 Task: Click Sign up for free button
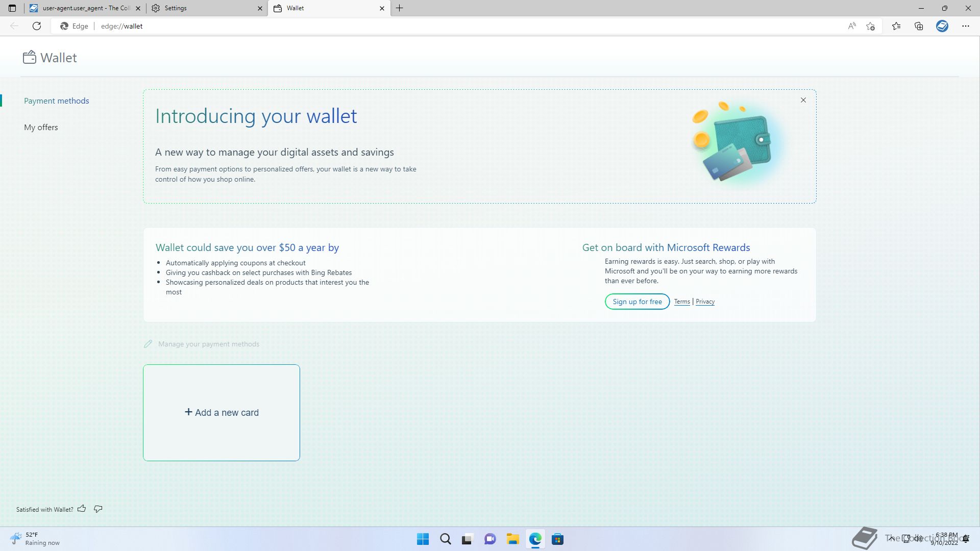coord(638,302)
